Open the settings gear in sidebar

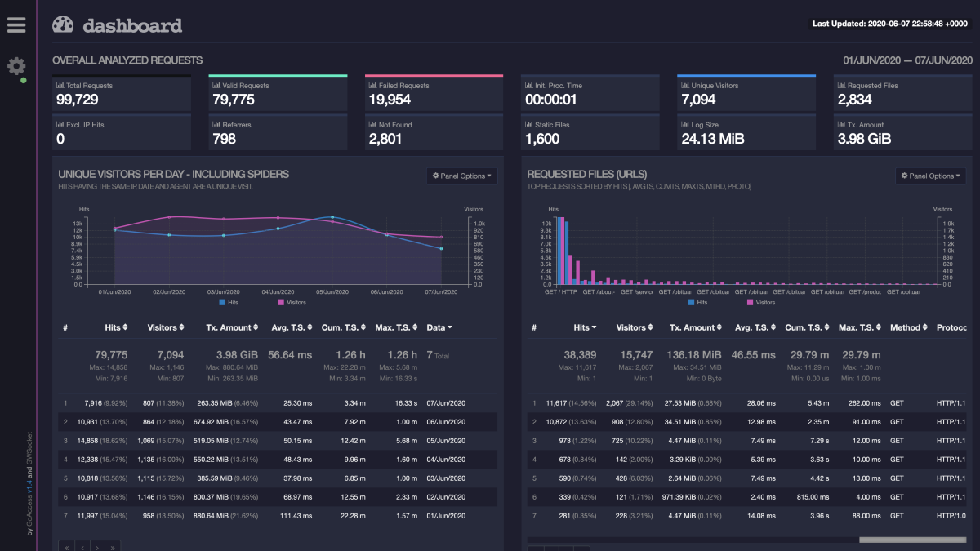pos(16,66)
